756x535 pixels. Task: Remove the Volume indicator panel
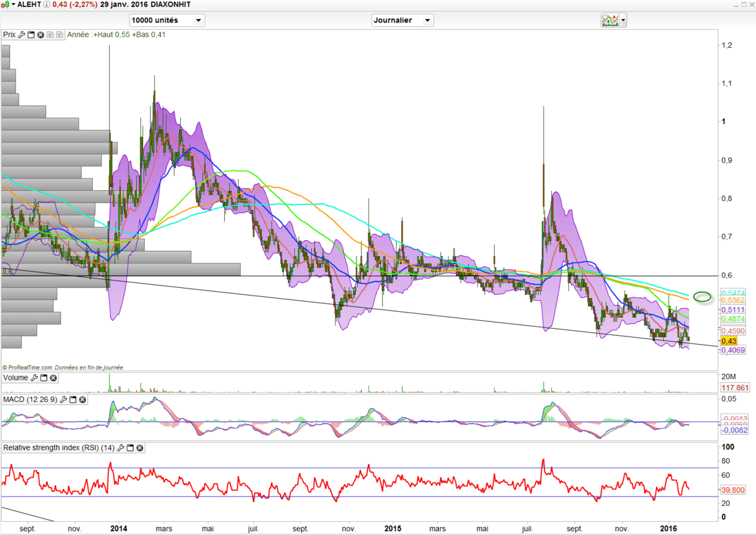[53, 377]
